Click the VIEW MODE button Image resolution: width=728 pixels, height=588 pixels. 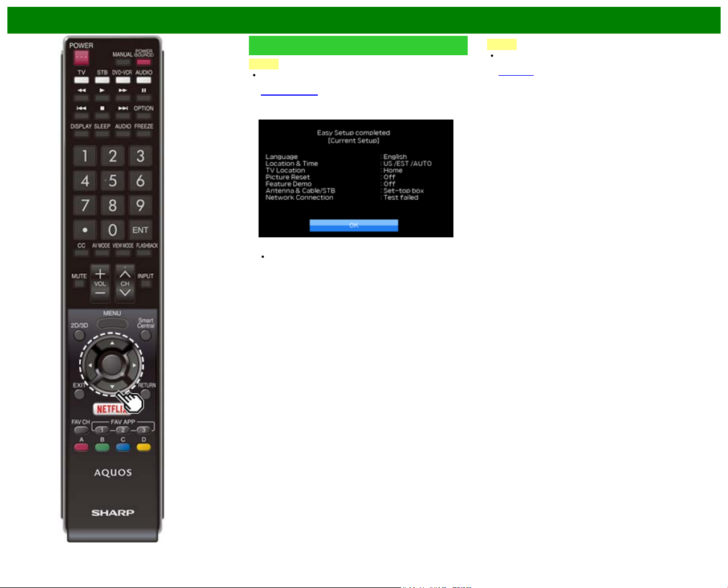(123, 253)
